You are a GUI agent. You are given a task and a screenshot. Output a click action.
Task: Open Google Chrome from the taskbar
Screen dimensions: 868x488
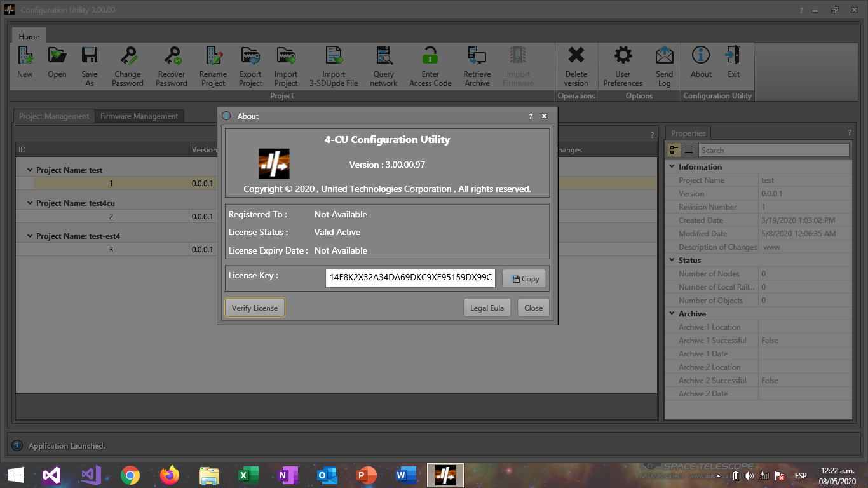[130, 475]
